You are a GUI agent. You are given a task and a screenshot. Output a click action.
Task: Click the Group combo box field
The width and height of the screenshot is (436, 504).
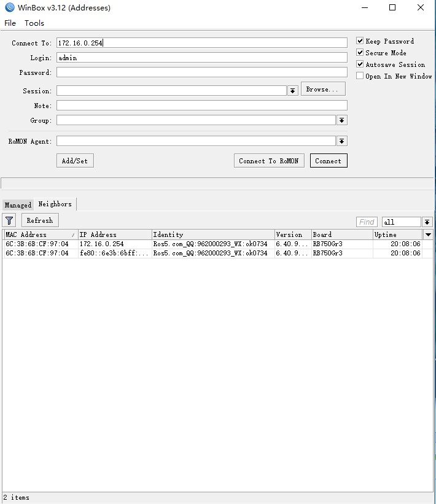point(196,120)
